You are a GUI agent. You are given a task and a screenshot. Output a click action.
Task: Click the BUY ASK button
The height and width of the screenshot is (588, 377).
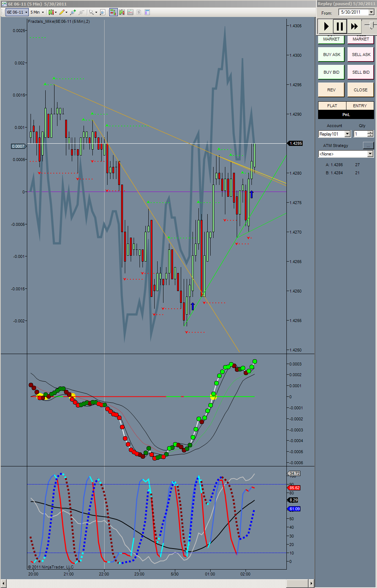click(x=331, y=55)
